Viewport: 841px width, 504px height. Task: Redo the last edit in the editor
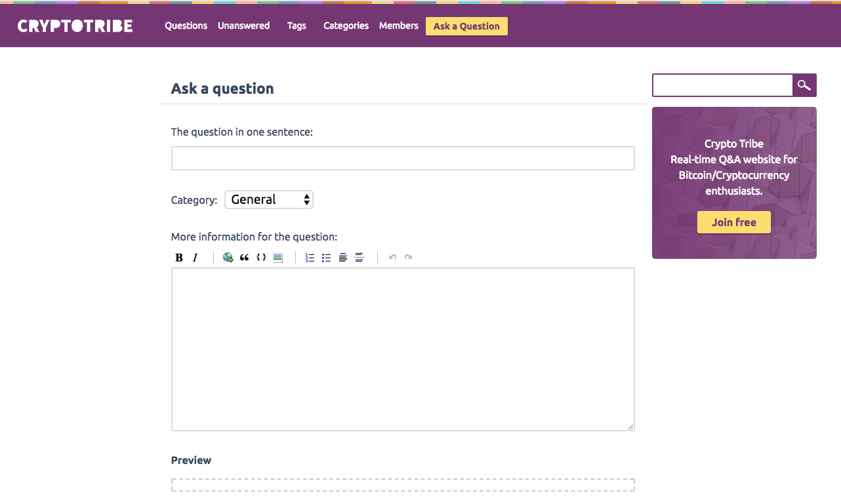point(409,258)
